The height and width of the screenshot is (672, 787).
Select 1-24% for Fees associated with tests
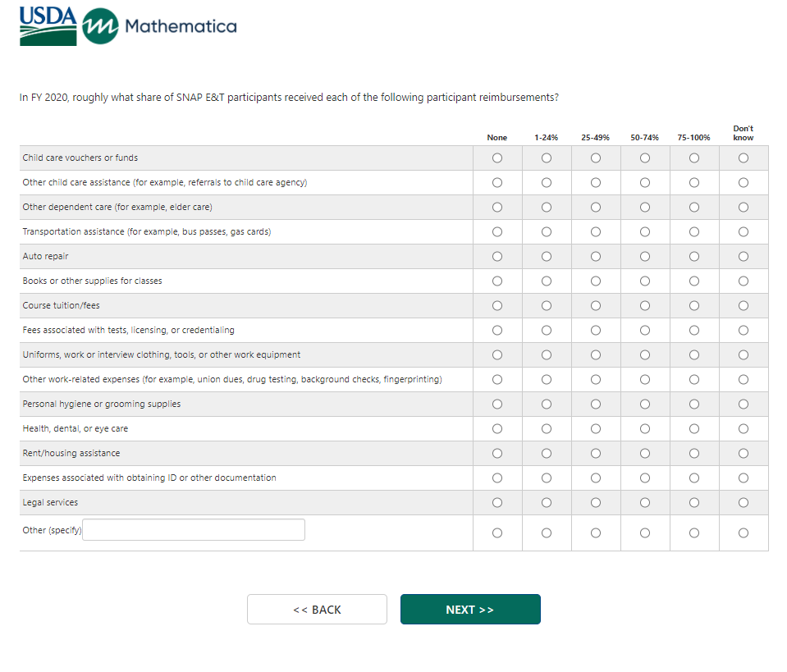click(x=547, y=331)
